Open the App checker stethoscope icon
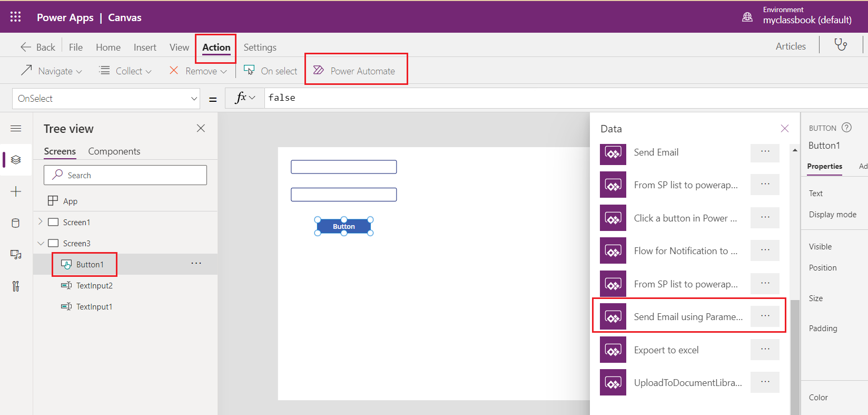The width and height of the screenshot is (868, 415). (x=841, y=45)
